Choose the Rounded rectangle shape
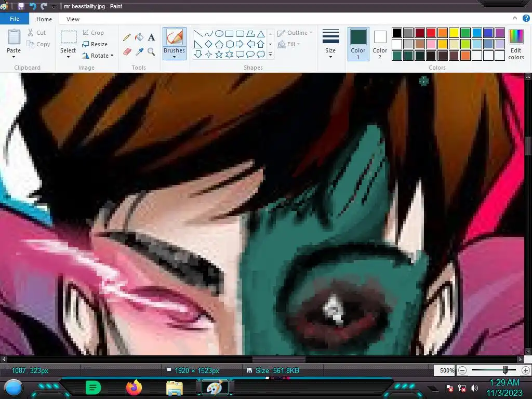 coord(240,34)
